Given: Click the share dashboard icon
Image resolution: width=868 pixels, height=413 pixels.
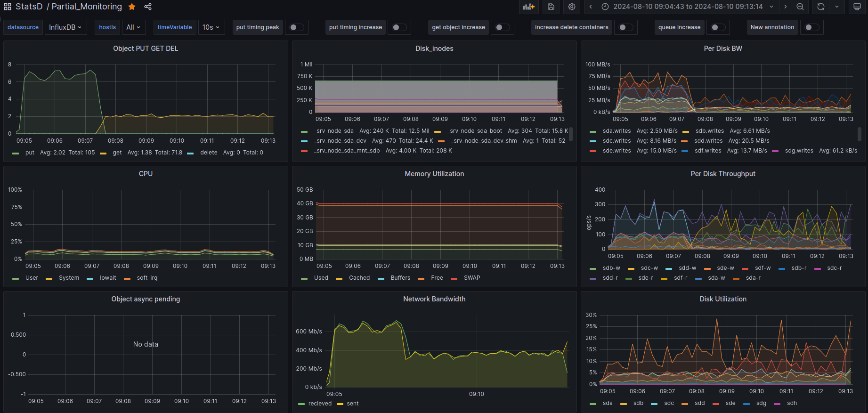Looking at the screenshot, I should (148, 7).
